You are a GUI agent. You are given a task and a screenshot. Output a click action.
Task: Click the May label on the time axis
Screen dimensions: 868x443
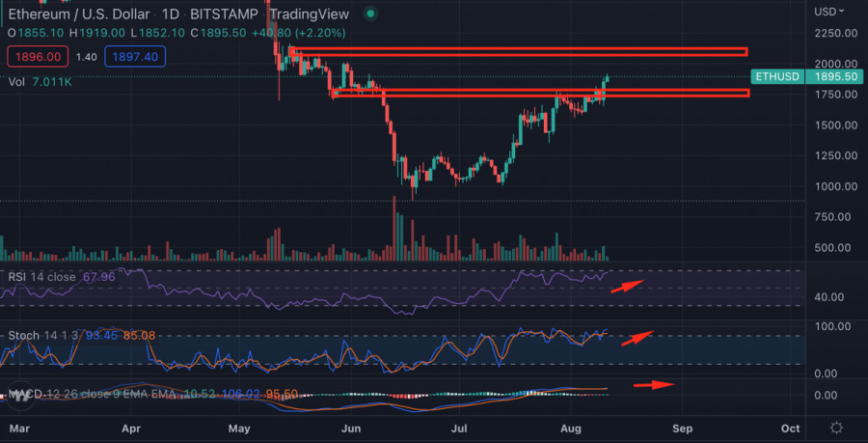pyautogui.click(x=239, y=429)
